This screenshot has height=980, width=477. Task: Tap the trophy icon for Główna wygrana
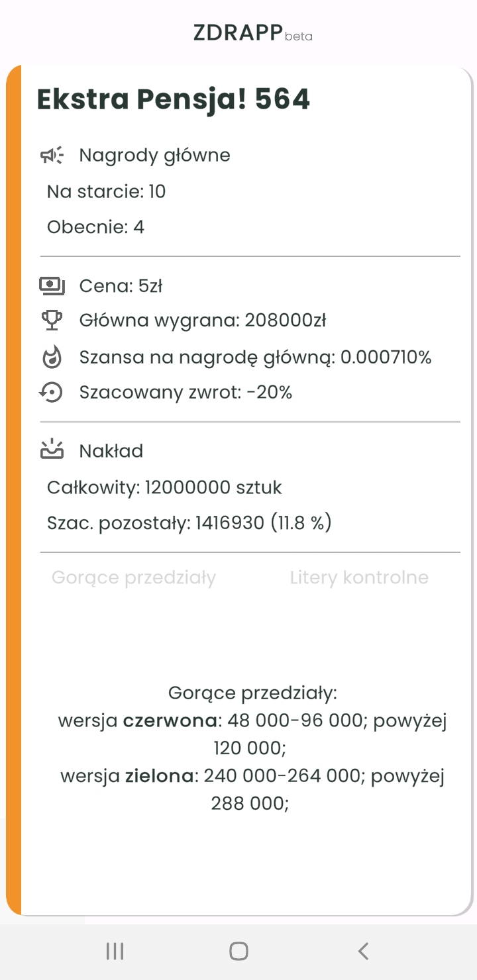[52, 321]
